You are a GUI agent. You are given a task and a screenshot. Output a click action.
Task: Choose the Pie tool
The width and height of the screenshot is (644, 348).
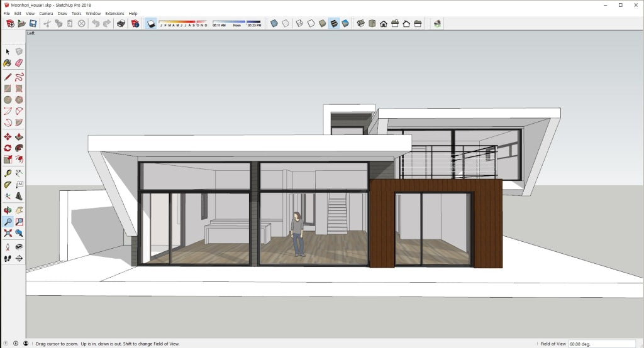19,122
